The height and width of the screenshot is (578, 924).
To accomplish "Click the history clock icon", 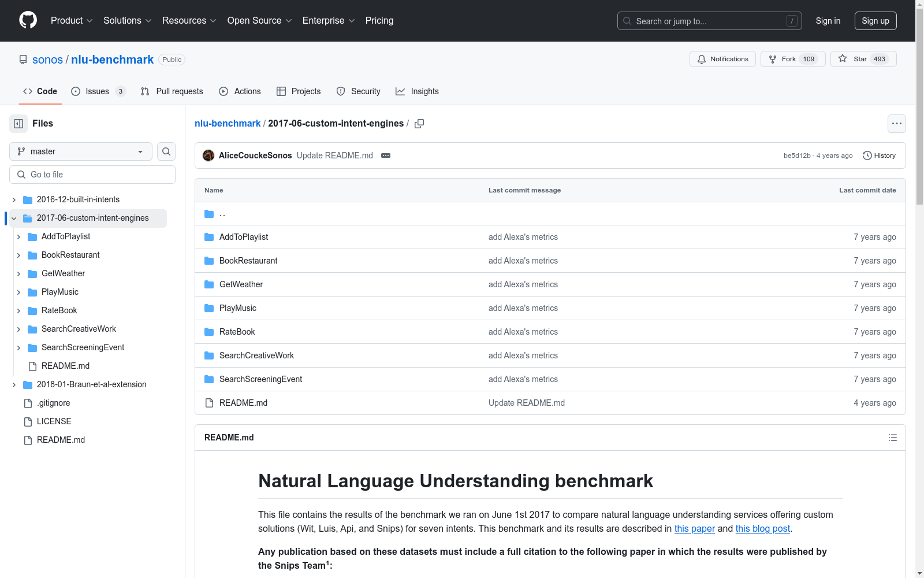I will [867, 155].
